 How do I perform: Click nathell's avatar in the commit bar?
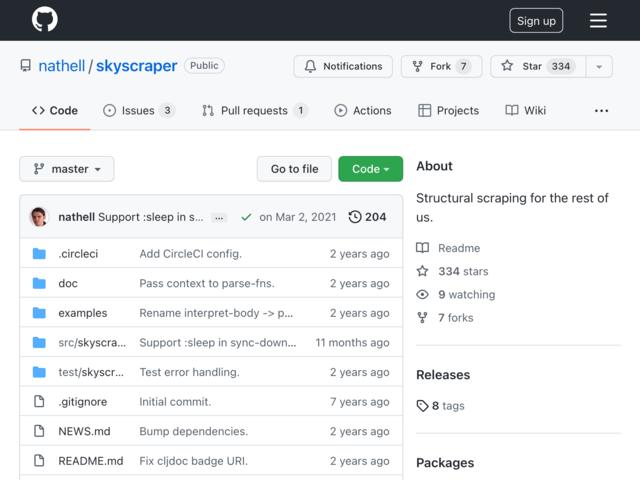click(39, 217)
